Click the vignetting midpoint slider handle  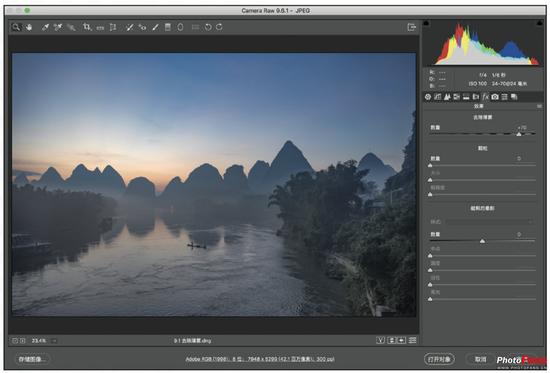(430, 256)
